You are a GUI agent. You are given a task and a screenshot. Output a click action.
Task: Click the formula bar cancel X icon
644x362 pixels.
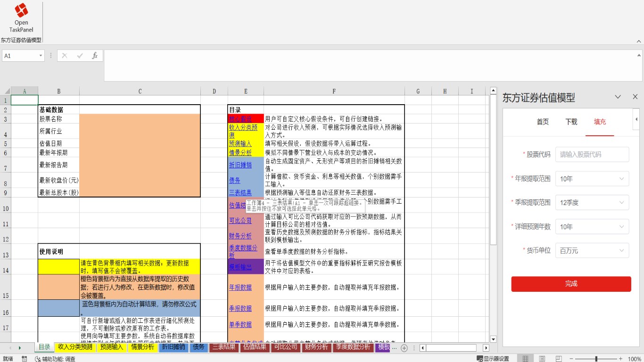pos(65,56)
